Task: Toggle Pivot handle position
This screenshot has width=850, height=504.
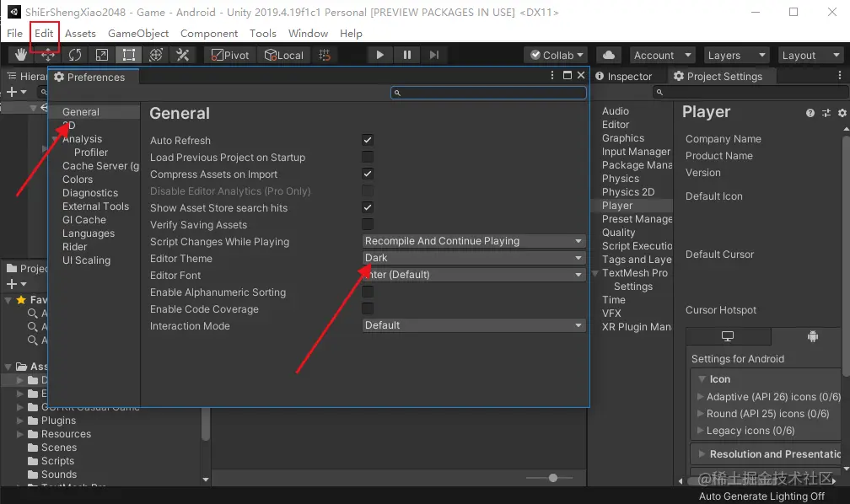Action: 230,55
